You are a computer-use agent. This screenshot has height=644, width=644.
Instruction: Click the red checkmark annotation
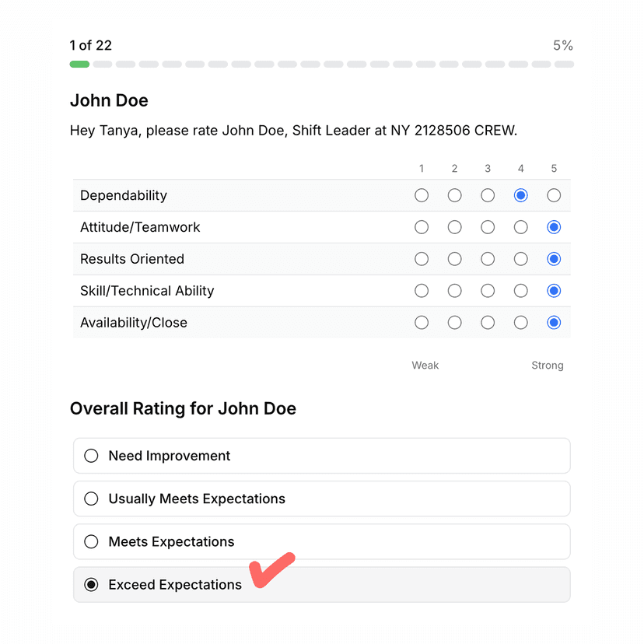(269, 572)
